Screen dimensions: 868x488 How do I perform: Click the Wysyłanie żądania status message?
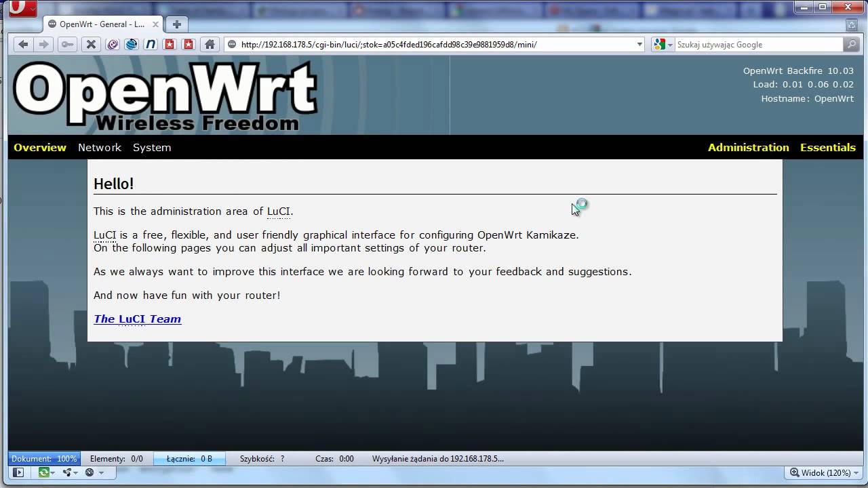(x=438, y=459)
